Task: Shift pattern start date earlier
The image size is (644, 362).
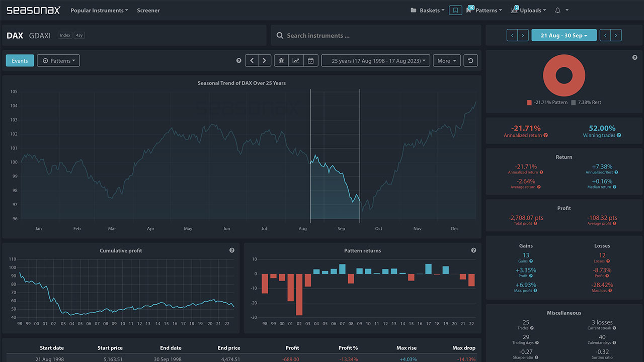Action: click(x=512, y=35)
